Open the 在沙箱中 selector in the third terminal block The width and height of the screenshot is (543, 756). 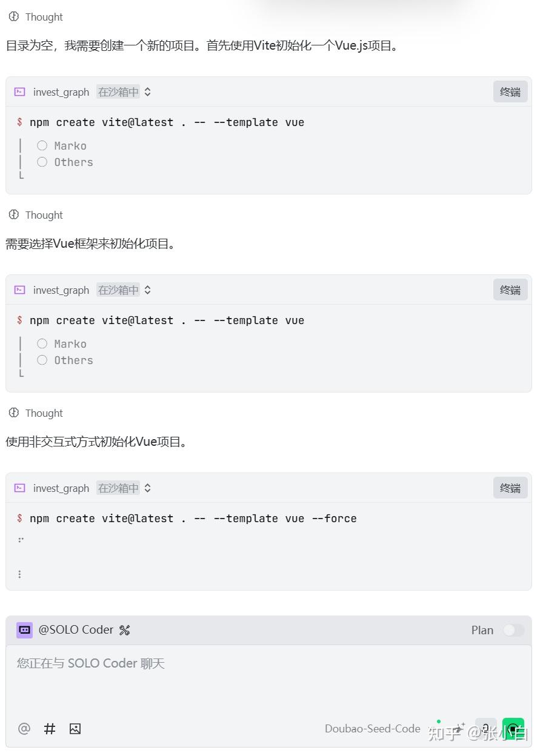(x=124, y=488)
